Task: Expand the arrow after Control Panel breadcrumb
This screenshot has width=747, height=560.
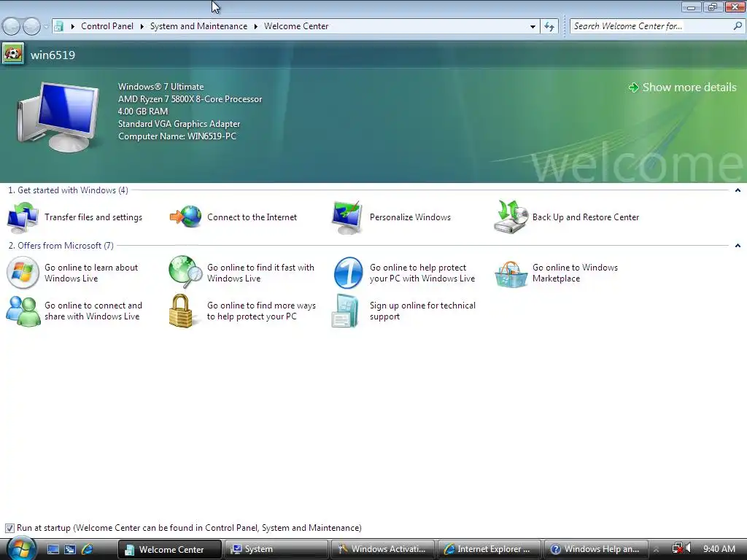Action: pyautogui.click(x=142, y=26)
